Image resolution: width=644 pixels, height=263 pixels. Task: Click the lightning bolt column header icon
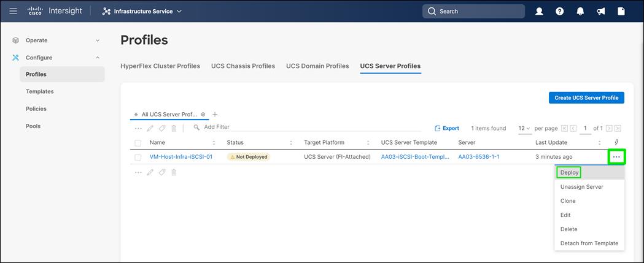pyautogui.click(x=616, y=142)
